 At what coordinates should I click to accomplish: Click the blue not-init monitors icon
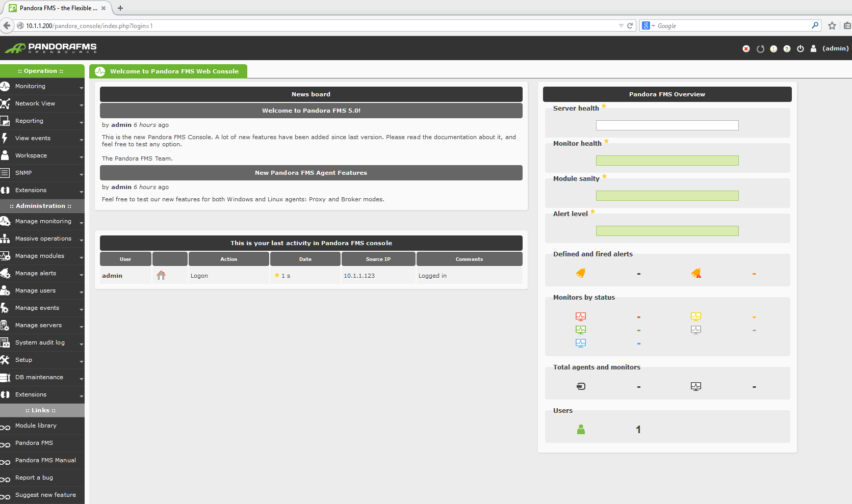tap(581, 343)
